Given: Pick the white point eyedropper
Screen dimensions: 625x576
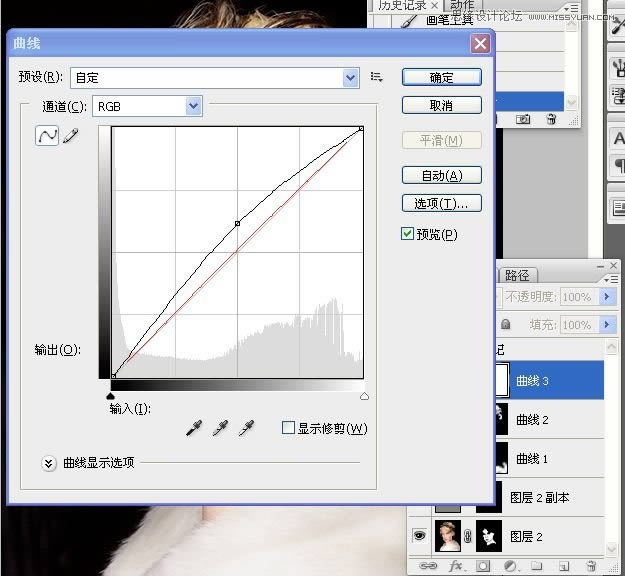Looking at the screenshot, I should coord(246,429).
